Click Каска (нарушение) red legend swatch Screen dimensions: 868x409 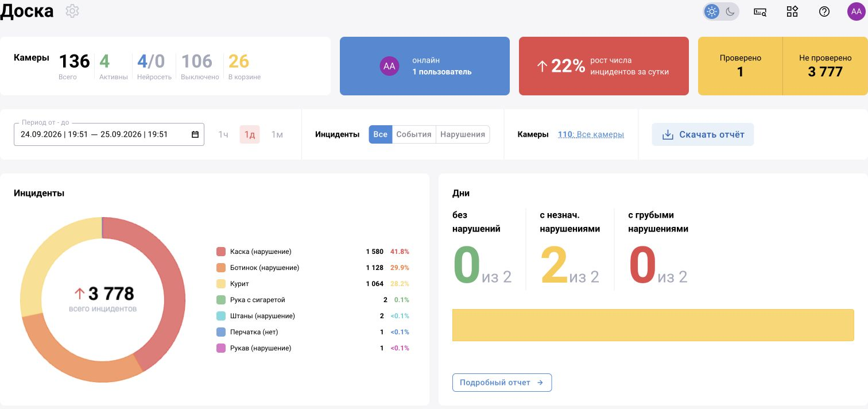pos(221,252)
